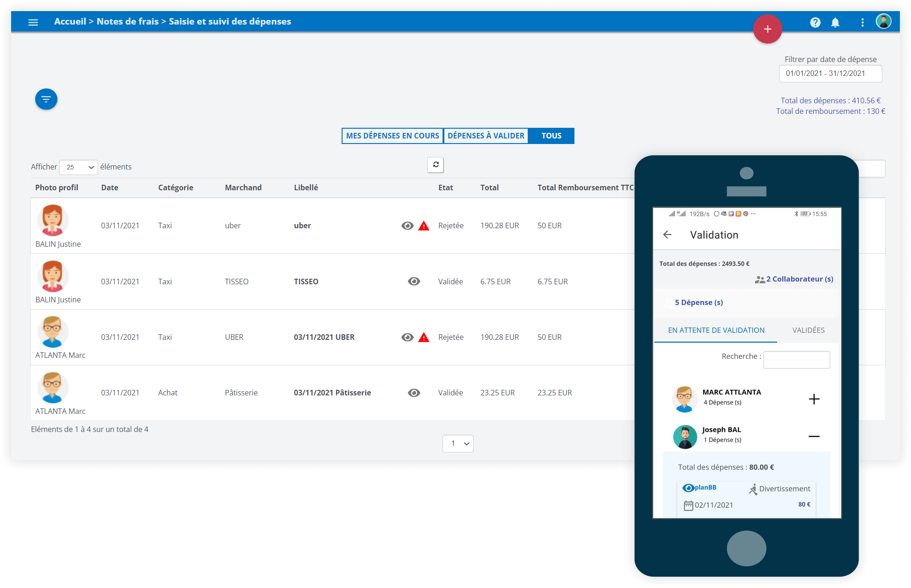Collapse Joseph BAL expenses with minus
Viewport: 911px width, 588px height.
coord(814,436)
